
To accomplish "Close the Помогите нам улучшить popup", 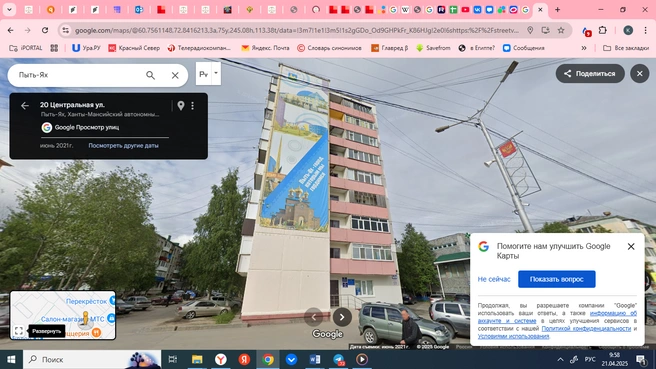I will point(631,246).
